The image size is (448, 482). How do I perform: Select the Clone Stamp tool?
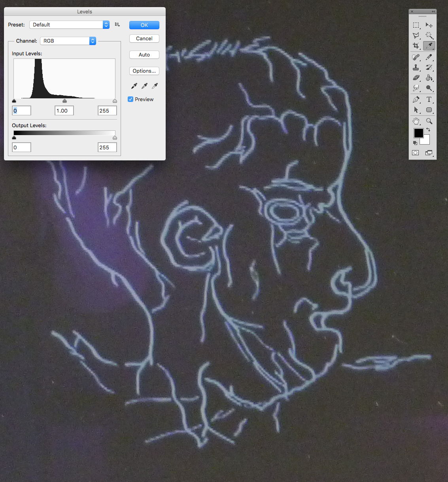(416, 68)
